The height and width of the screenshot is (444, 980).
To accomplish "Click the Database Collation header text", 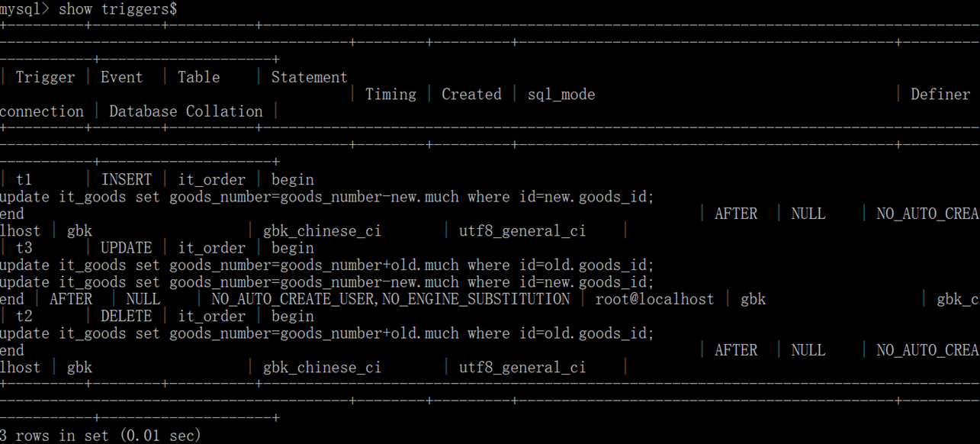I will [185, 111].
